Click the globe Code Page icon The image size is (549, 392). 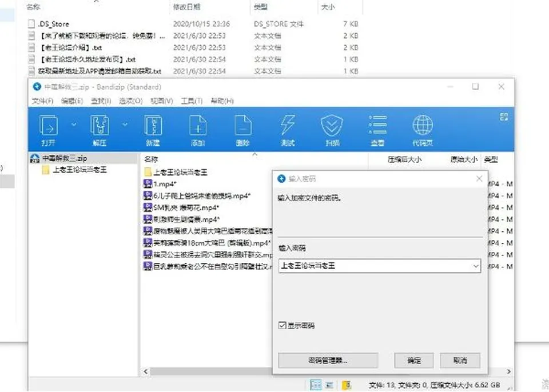pos(422,126)
